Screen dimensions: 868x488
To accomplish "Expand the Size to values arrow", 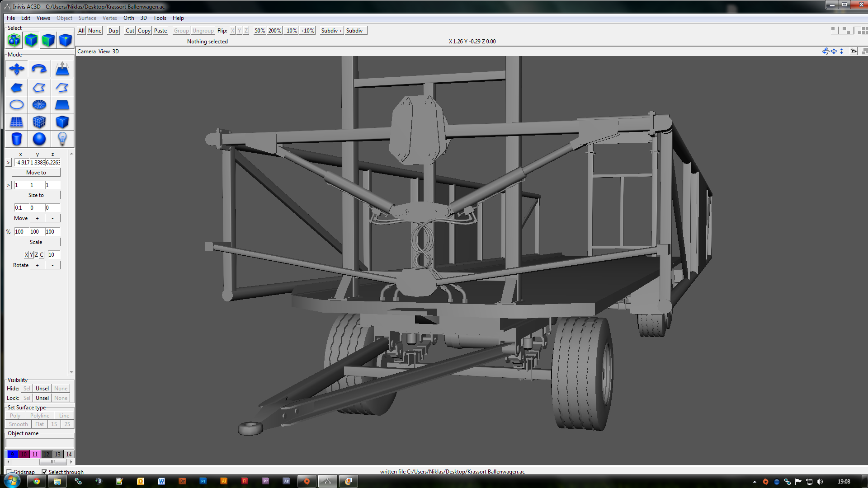I will (9, 185).
